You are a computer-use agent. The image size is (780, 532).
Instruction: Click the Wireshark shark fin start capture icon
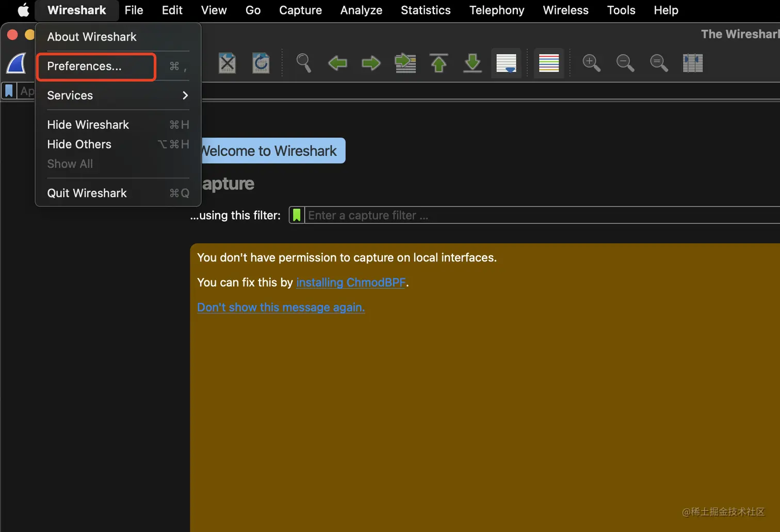coord(17,63)
